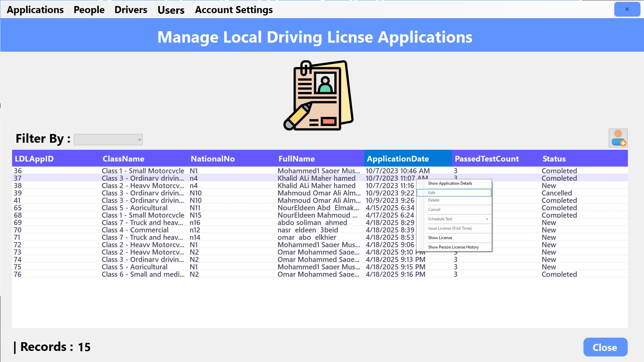The height and width of the screenshot is (362, 644).
Task: Open the Filter By dropdown
Action: click(108, 139)
